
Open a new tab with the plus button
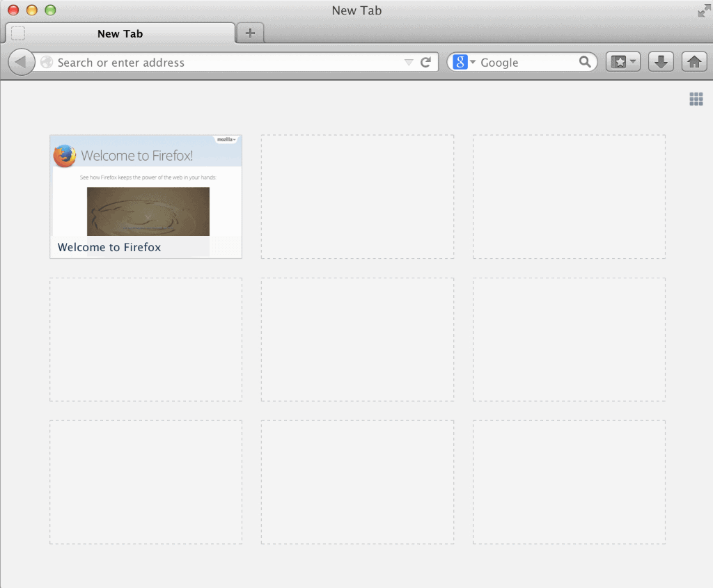point(250,32)
